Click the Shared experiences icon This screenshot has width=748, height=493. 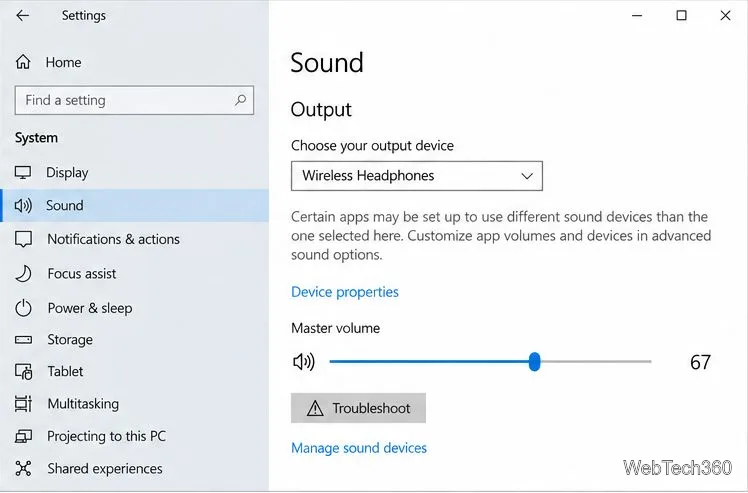23,469
